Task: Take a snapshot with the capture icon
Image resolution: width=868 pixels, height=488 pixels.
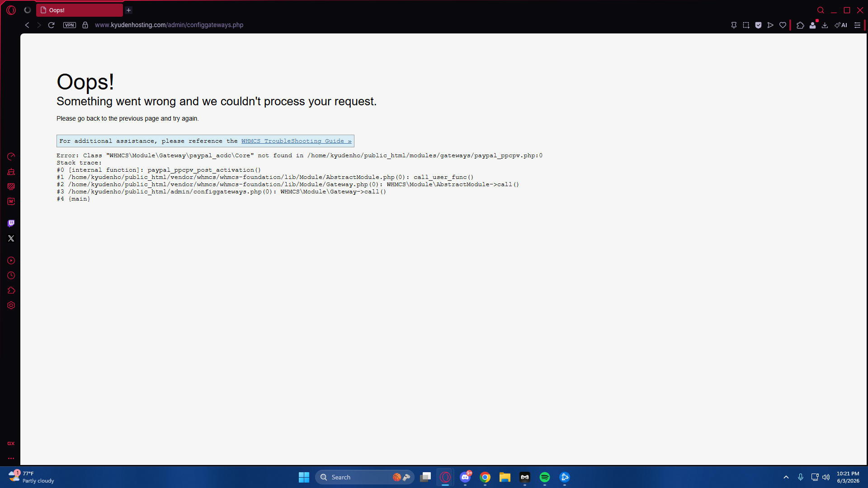Action: tap(746, 25)
